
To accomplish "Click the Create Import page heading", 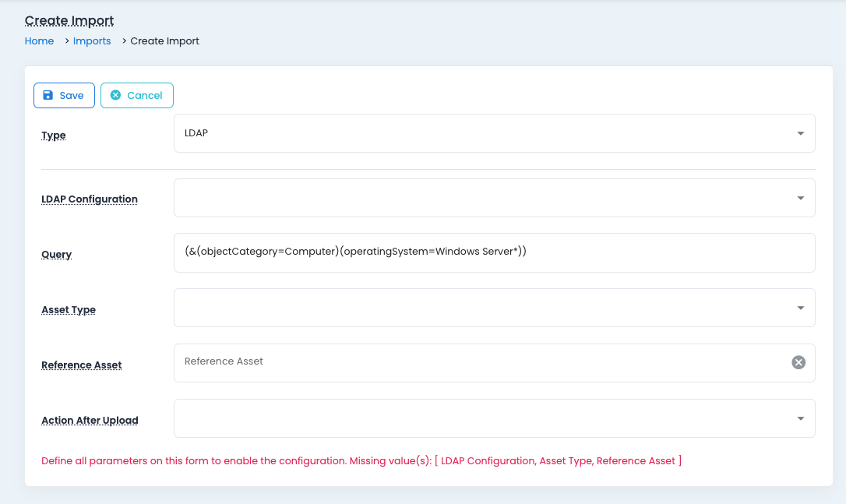I will click(x=69, y=20).
